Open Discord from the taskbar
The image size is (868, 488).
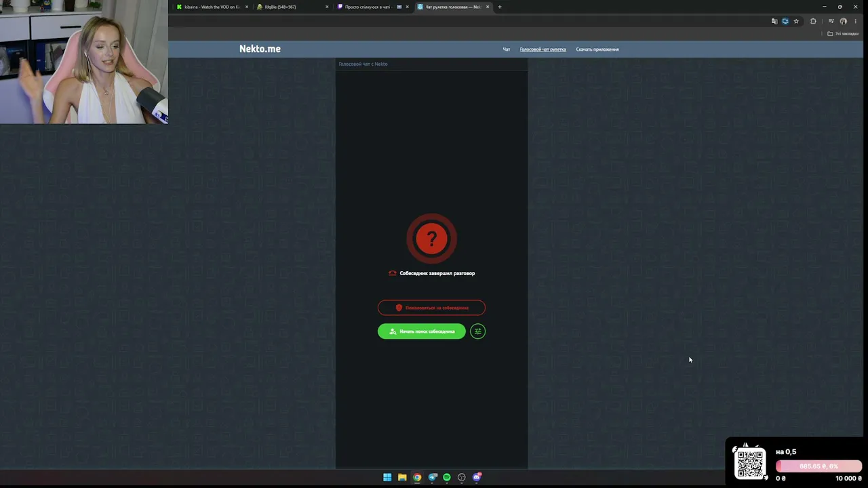tap(477, 477)
